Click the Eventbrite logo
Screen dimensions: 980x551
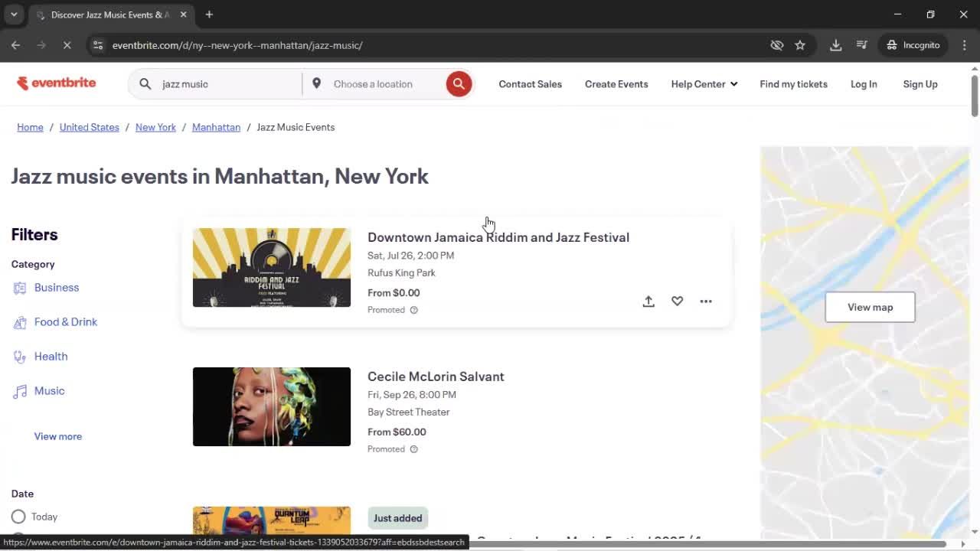pos(57,83)
